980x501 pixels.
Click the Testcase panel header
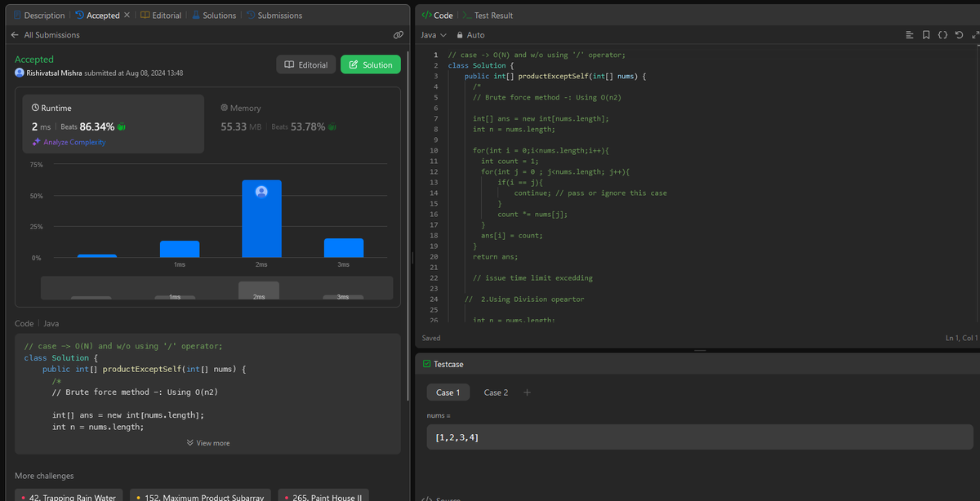coord(443,364)
